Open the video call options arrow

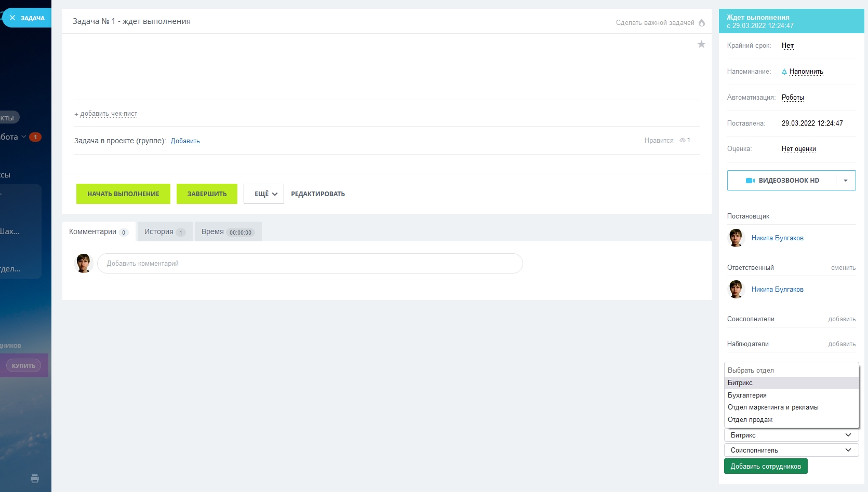[846, 181]
